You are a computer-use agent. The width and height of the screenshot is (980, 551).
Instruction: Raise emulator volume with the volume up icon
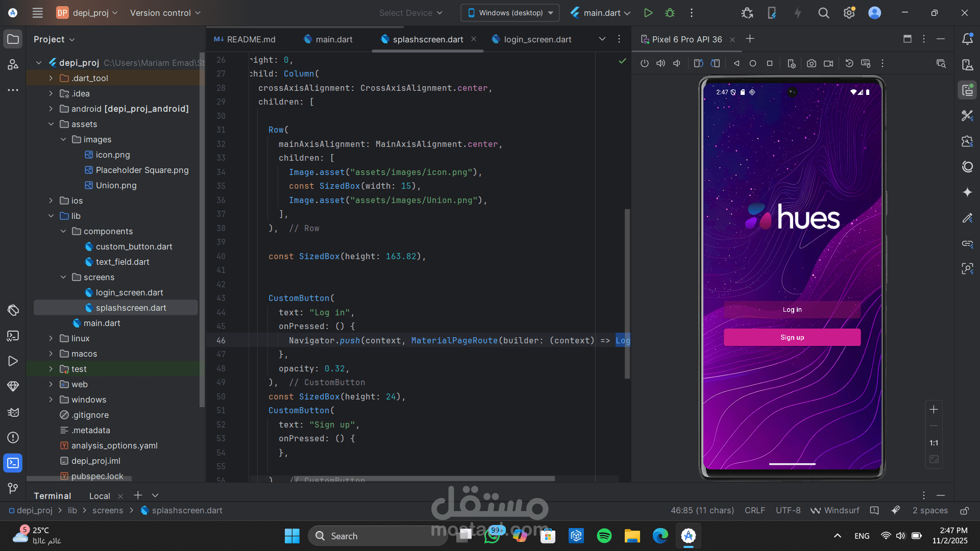660,63
